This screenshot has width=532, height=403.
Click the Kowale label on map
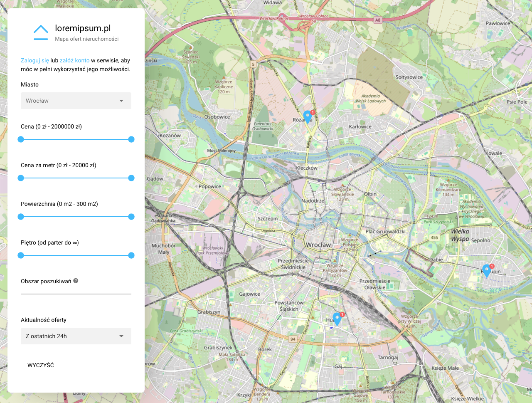pyautogui.click(x=493, y=153)
